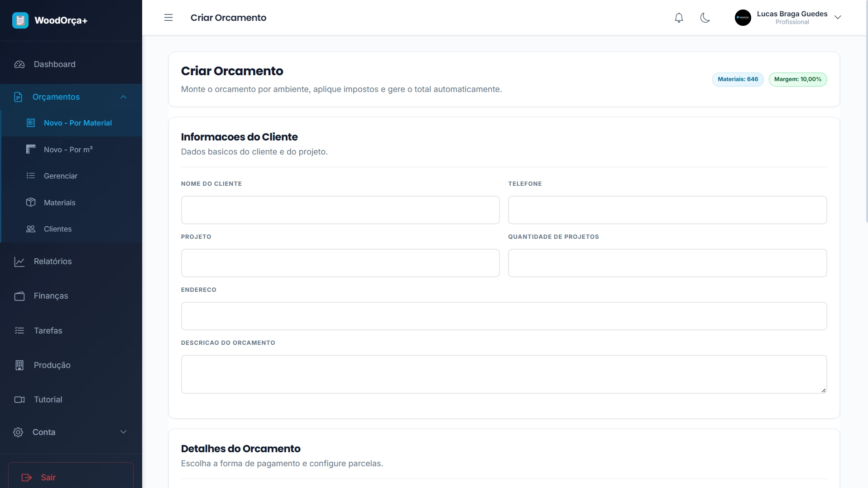Image resolution: width=868 pixels, height=488 pixels.
Task: Open notifications bell icon
Action: pos(678,18)
